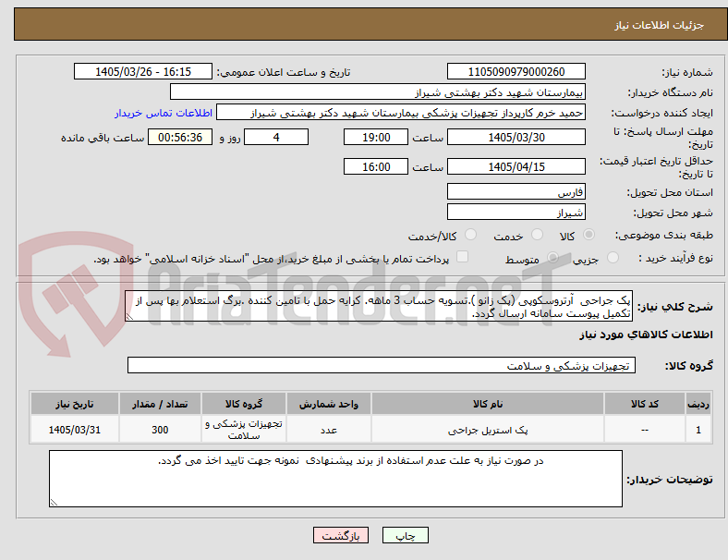This screenshot has width=728, height=560.
Task: Open buyer contact info link
Action: (x=164, y=114)
